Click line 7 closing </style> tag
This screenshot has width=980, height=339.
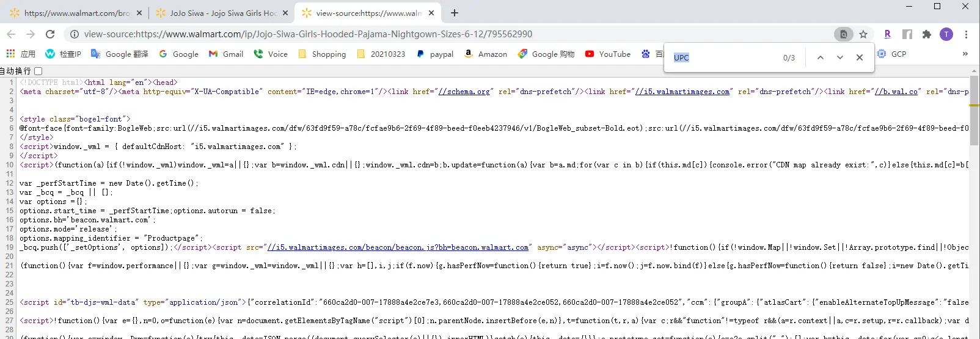37,137
